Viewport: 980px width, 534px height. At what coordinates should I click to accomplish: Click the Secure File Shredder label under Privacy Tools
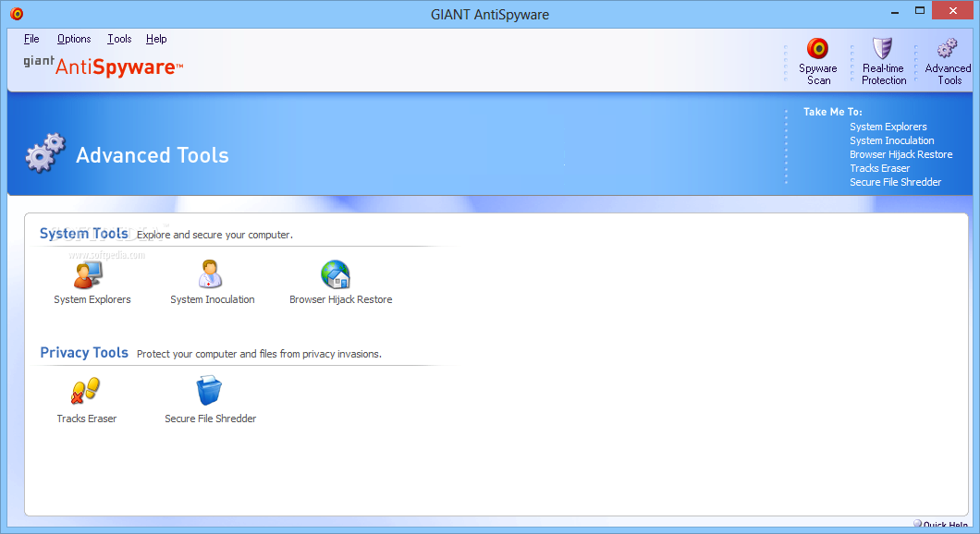(x=211, y=419)
